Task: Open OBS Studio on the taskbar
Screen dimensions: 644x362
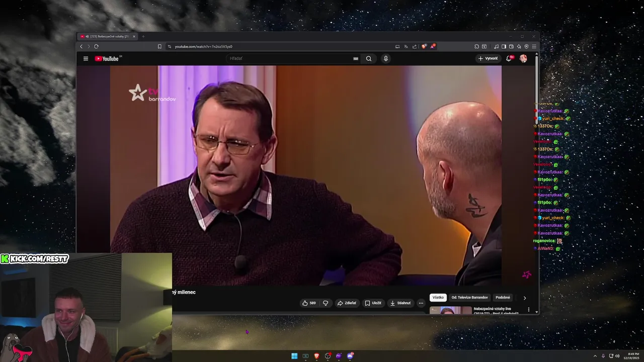Action: tap(328, 356)
